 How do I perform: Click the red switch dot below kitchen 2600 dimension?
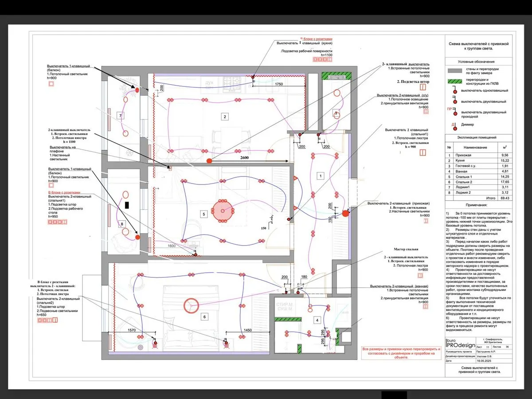(210, 160)
